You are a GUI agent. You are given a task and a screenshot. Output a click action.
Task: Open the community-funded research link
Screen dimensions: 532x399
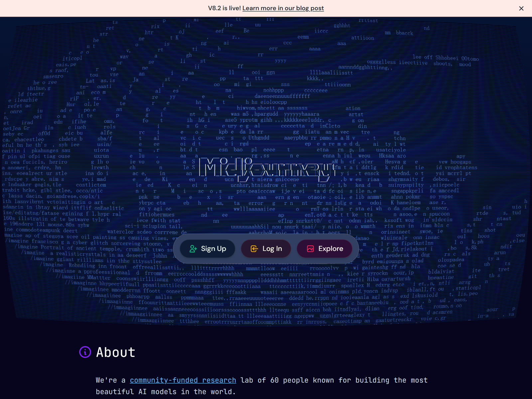click(183, 380)
